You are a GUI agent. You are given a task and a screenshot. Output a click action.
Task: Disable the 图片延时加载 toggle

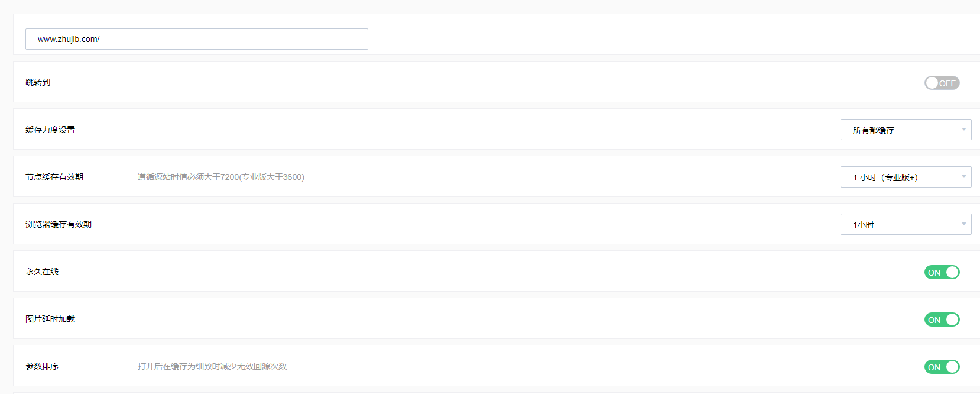pyautogui.click(x=942, y=319)
